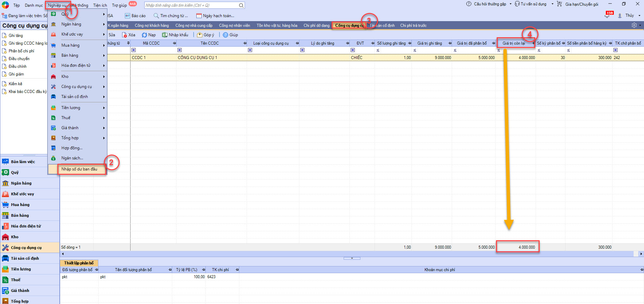644x304 pixels.
Task: Toggle the pin on Mã CCDC column
Action: click(174, 43)
